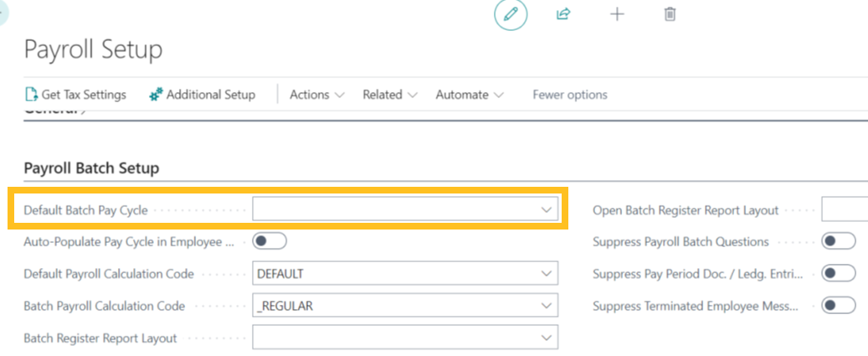
Task: Open the Related menu
Action: coord(389,95)
